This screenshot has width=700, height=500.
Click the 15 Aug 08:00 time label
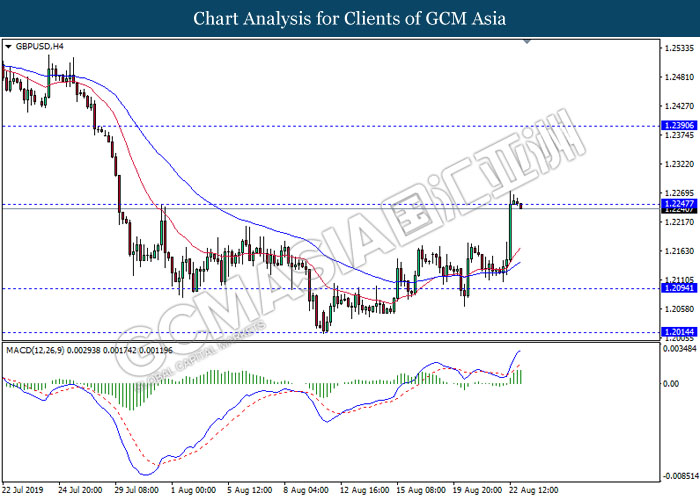coord(421,490)
